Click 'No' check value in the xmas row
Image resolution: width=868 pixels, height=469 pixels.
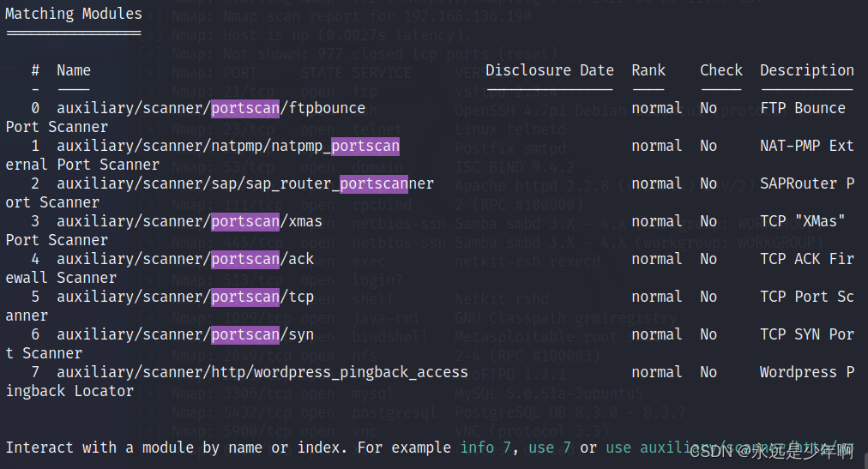click(x=708, y=221)
